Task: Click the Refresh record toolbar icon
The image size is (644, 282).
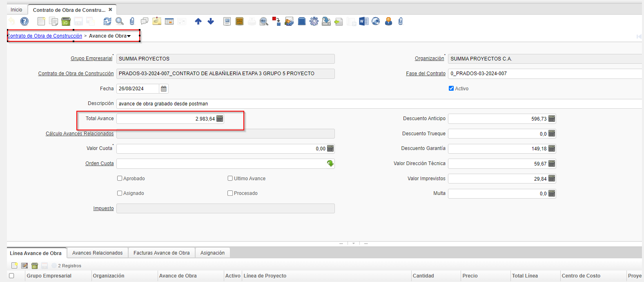Action: click(107, 21)
